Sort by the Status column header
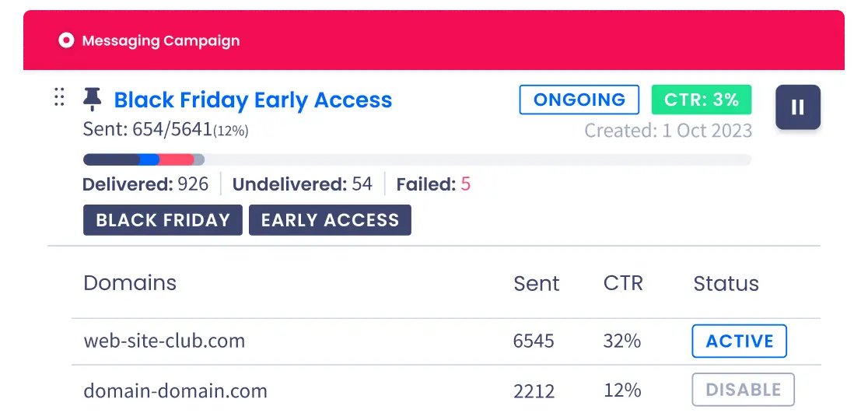868x420 pixels. click(726, 283)
